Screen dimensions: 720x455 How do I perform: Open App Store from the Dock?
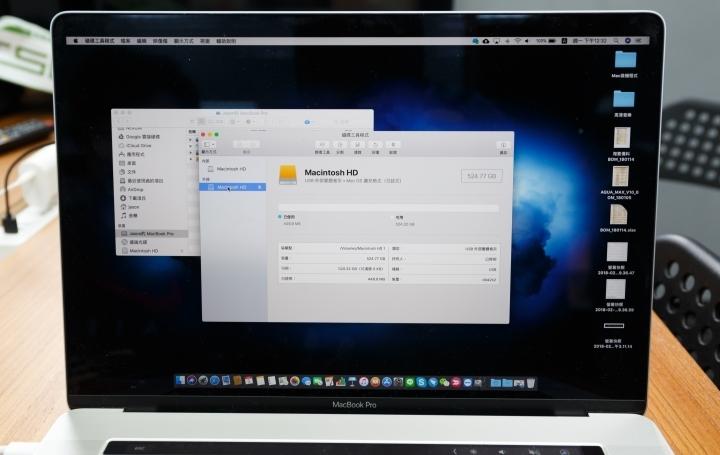(x=387, y=382)
